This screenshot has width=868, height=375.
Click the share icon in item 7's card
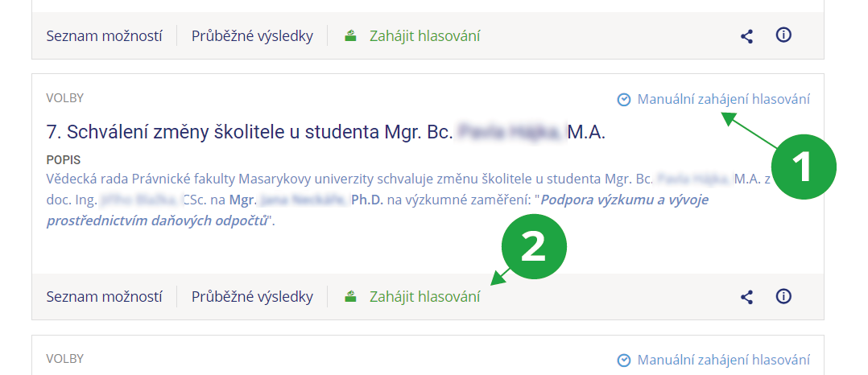tap(747, 297)
